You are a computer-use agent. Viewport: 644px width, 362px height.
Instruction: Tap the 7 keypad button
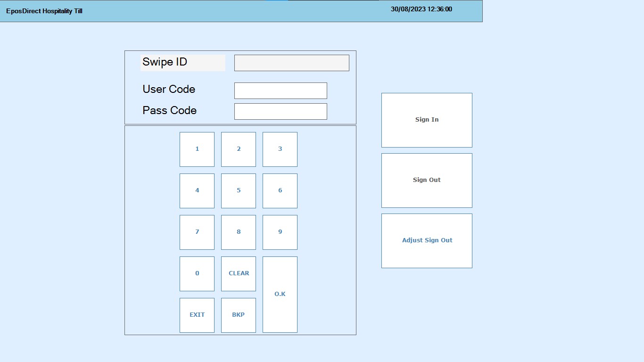197,232
